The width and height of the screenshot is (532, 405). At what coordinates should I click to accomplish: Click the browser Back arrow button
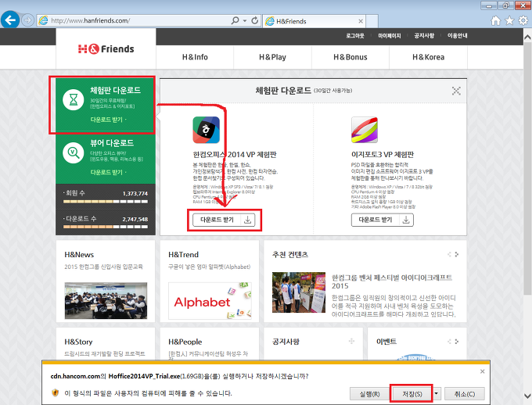(10, 20)
